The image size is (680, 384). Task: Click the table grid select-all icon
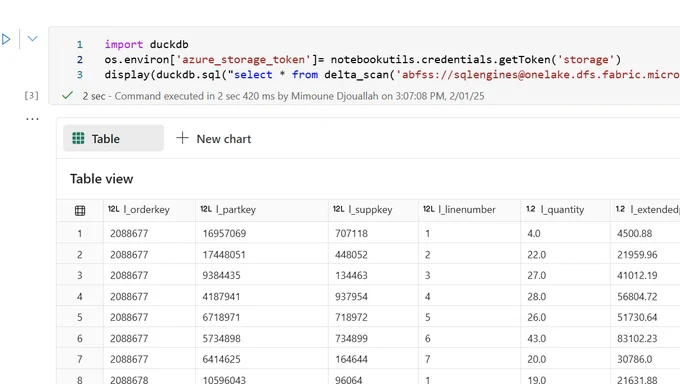(80, 210)
